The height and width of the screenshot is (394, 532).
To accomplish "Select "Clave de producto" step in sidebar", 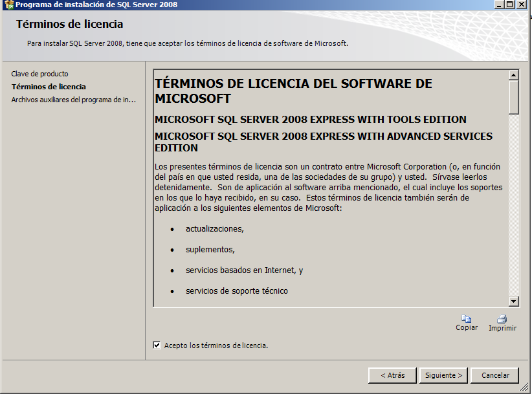I will (39, 74).
